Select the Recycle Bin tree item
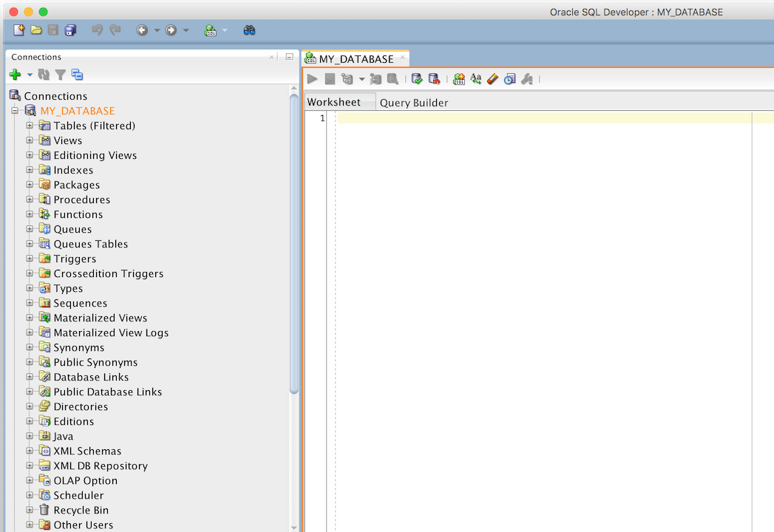 [x=81, y=510]
